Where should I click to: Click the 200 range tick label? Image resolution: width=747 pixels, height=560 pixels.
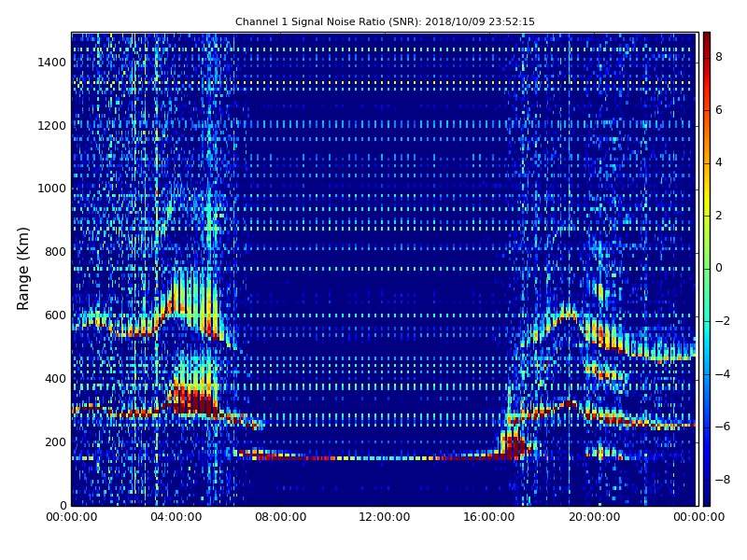coord(55,441)
